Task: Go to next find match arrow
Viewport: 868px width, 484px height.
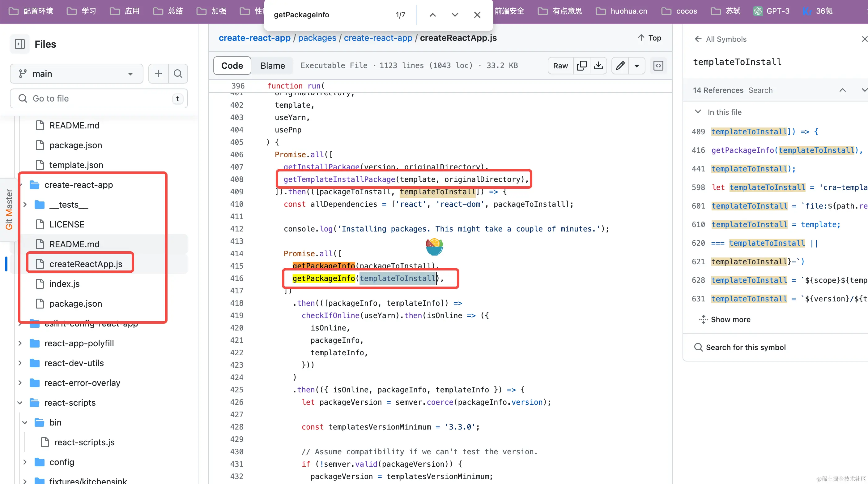Action: point(455,15)
